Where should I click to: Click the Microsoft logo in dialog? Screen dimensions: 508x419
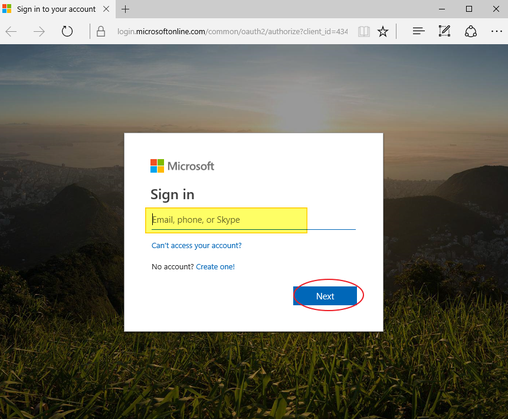[x=182, y=166]
